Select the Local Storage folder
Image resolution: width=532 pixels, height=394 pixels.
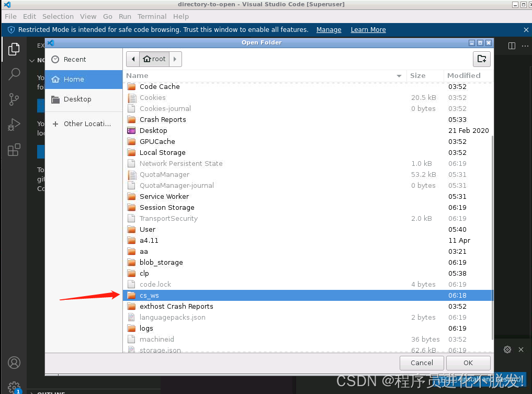click(x=308, y=152)
